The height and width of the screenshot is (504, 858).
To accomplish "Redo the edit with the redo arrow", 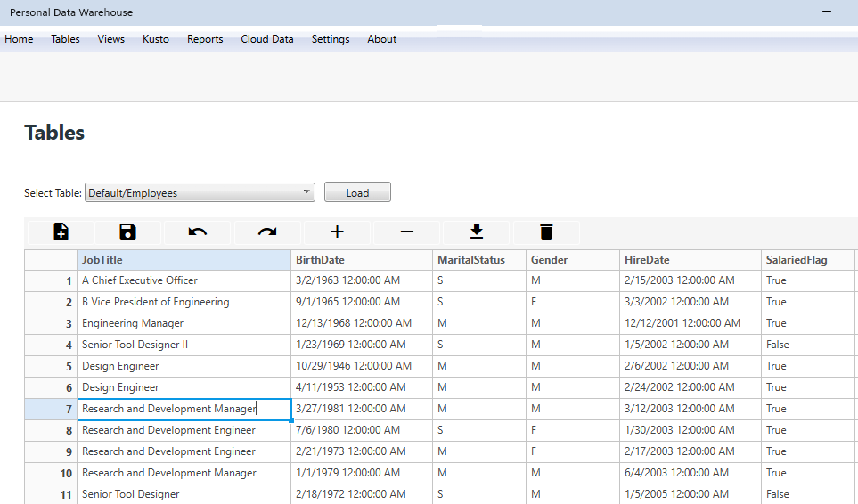I will click(x=267, y=232).
